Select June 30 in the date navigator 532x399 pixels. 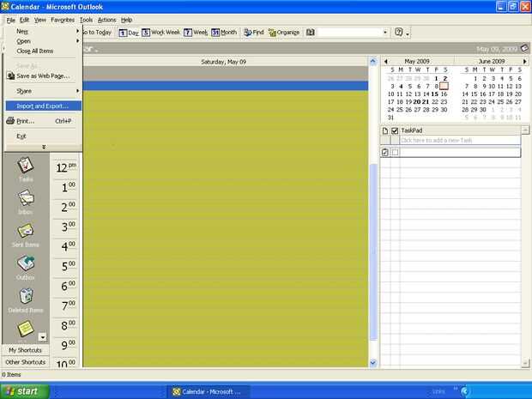483,110
